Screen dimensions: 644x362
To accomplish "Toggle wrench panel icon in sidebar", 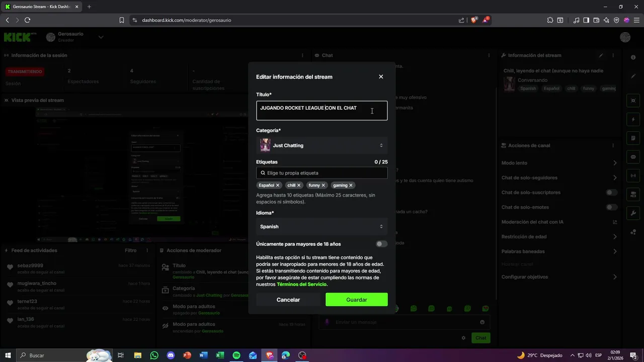I will point(633,213).
